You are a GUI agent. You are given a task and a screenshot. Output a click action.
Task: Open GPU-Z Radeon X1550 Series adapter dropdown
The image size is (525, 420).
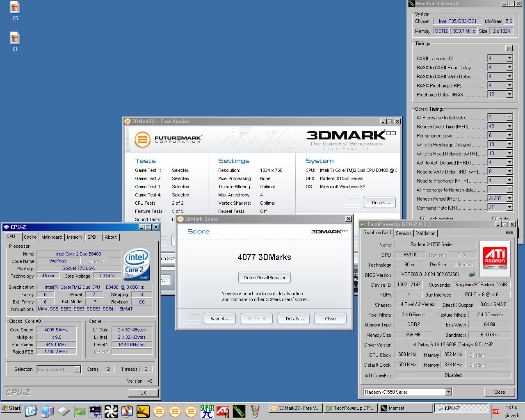[x=448, y=392]
